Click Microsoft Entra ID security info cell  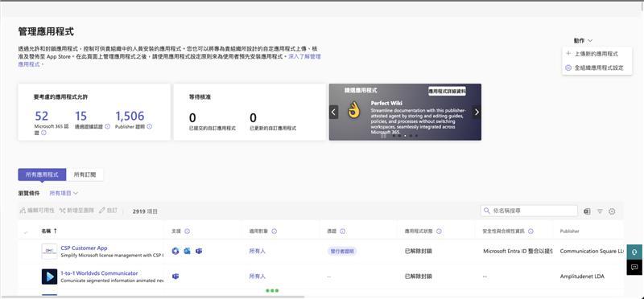(518, 251)
